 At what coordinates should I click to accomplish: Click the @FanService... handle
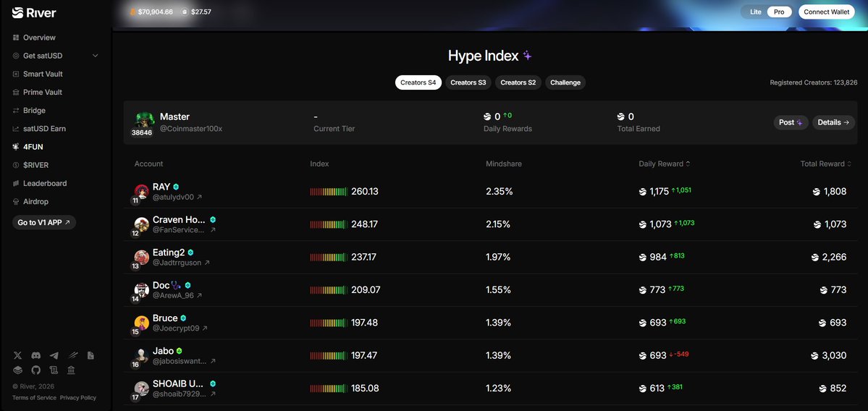coord(179,229)
